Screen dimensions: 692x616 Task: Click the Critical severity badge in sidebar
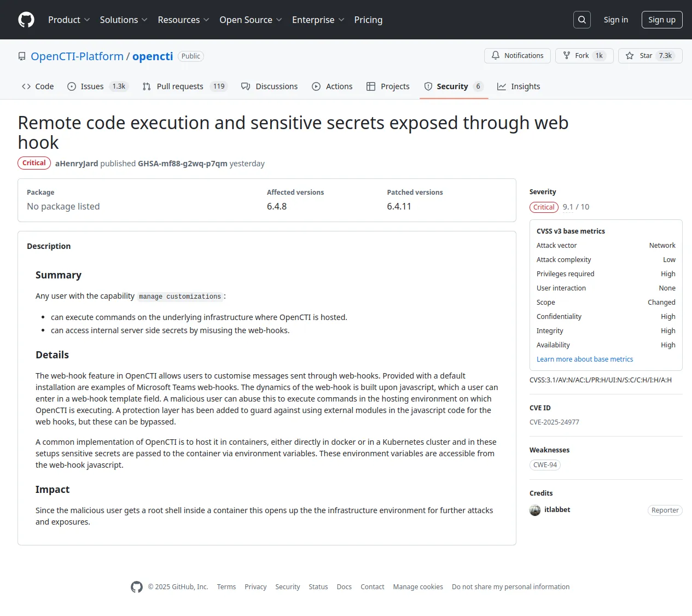tap(544, 207)
